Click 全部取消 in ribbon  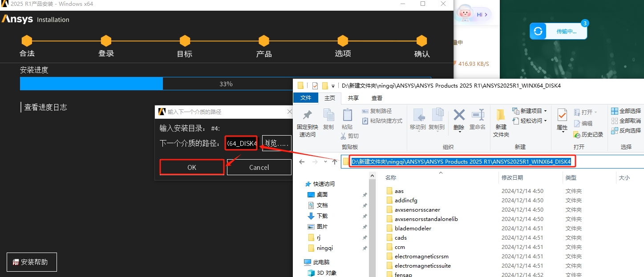point(626,120)
